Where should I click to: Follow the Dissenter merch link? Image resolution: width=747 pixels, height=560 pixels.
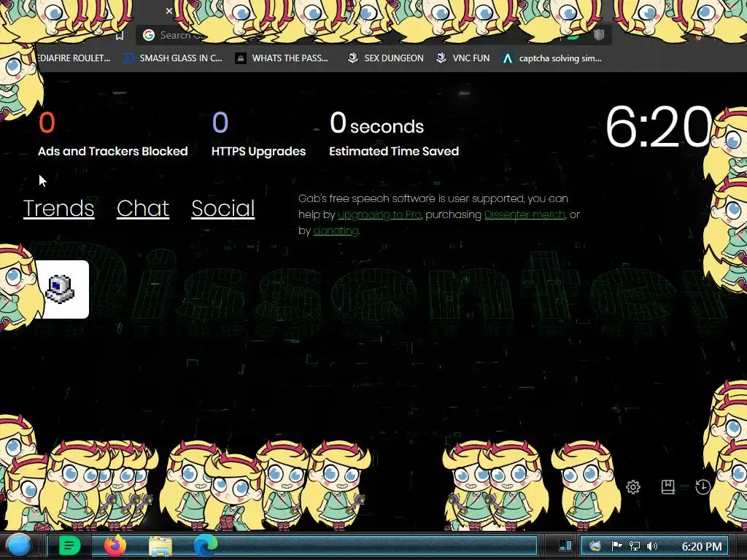pos(525,215)
